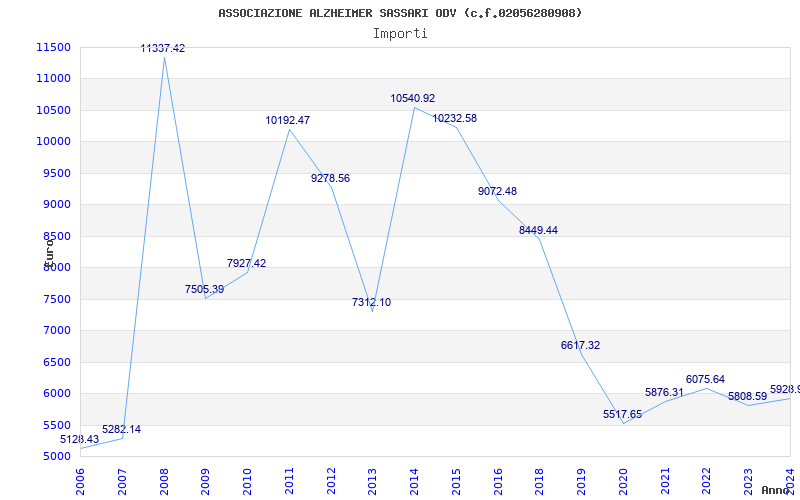The height and width of the screenshot is (500, 800).
Task: Click x-axis year 2012
Action: [x=331, y=482]
